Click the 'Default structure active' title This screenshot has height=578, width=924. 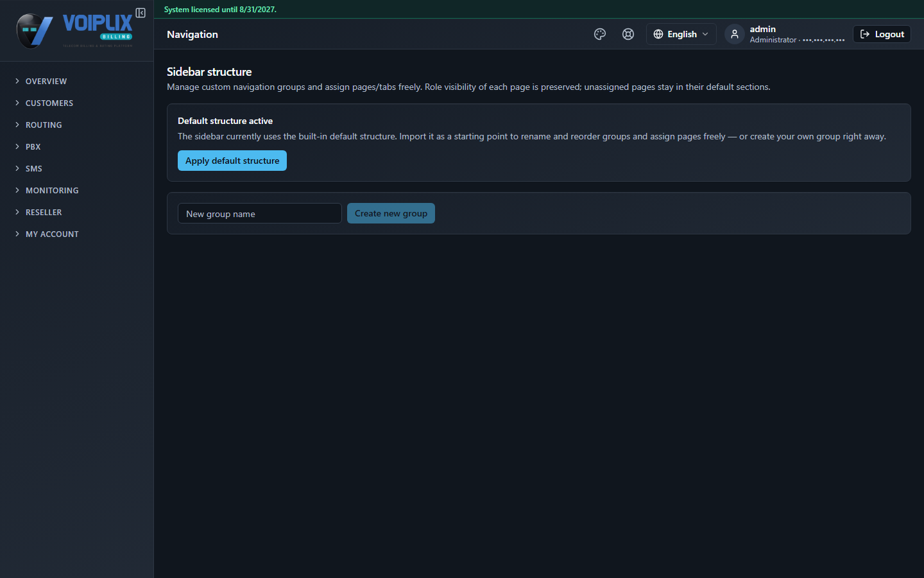[x=225, y=121]
